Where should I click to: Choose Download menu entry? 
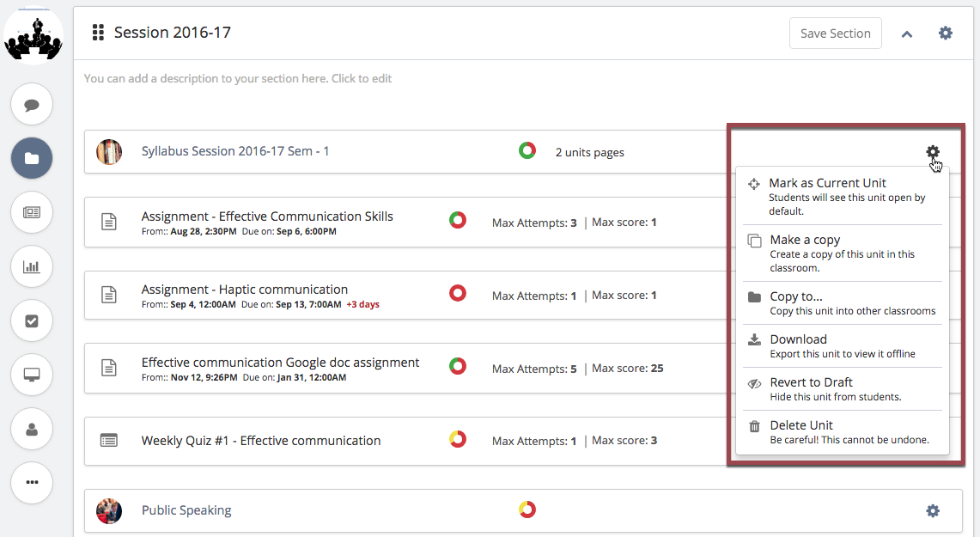pyautogui.click(x=843, y=345)
